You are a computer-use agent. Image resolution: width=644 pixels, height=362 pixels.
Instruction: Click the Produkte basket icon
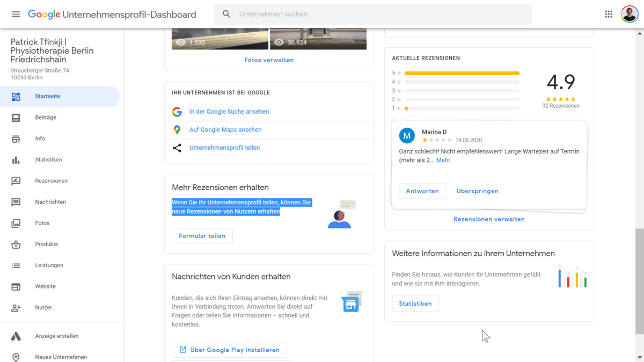point(16,245)
